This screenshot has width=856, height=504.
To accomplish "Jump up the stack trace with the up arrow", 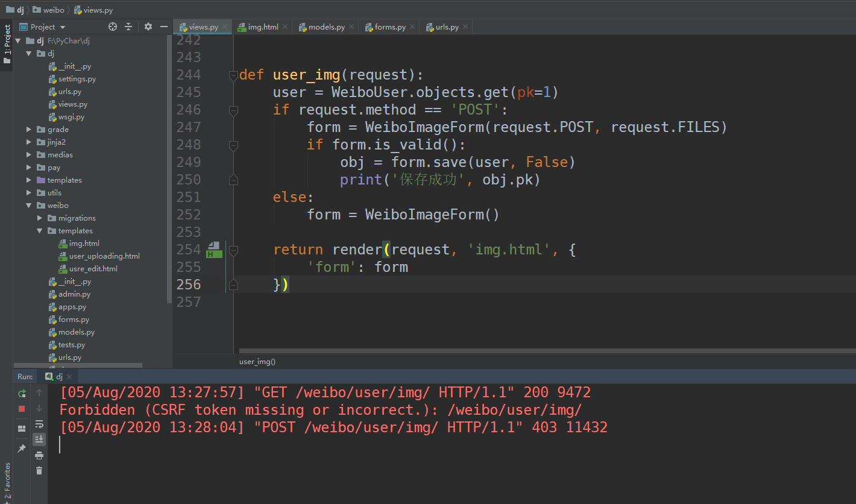I will (39, 392).
